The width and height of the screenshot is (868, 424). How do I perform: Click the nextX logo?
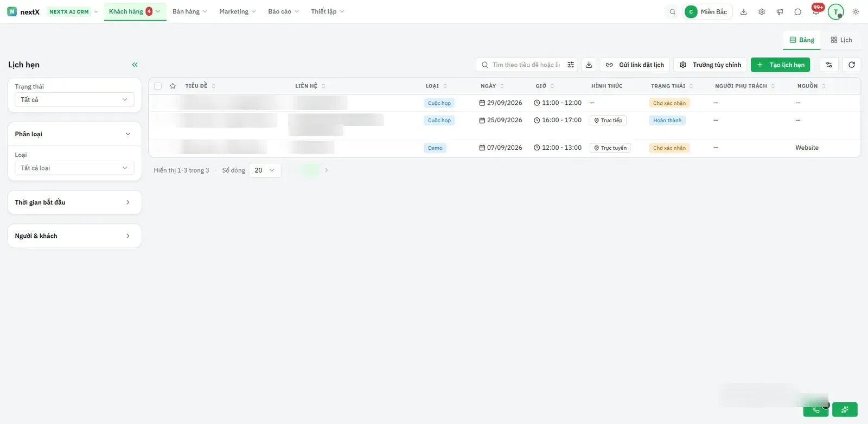(x=23, y=11)
